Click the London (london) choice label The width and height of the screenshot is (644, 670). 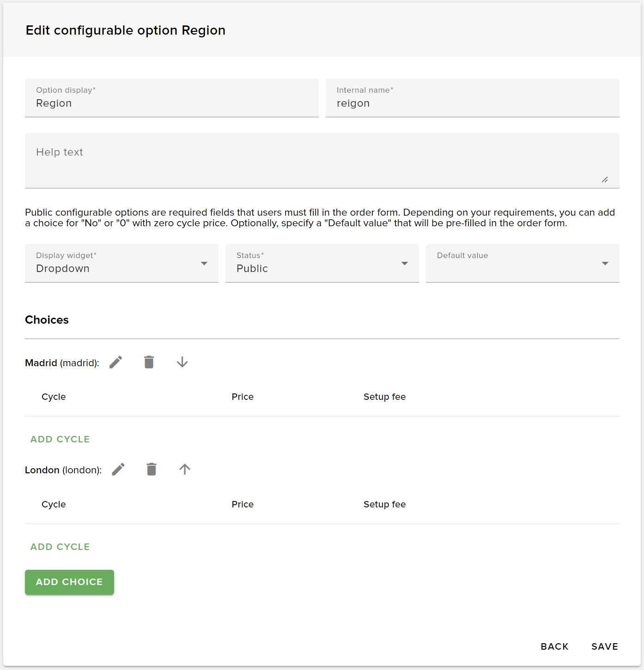click(x=63, y=470)
